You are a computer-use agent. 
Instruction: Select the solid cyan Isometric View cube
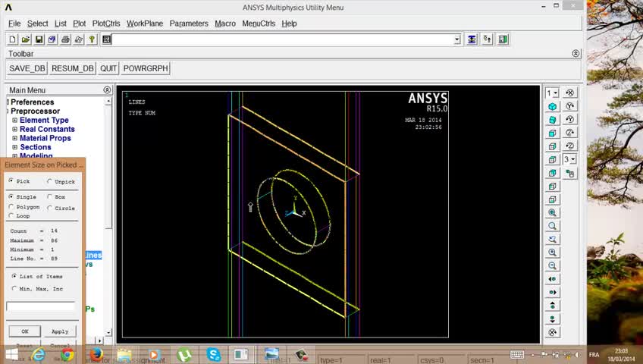[x=552, y=107]
